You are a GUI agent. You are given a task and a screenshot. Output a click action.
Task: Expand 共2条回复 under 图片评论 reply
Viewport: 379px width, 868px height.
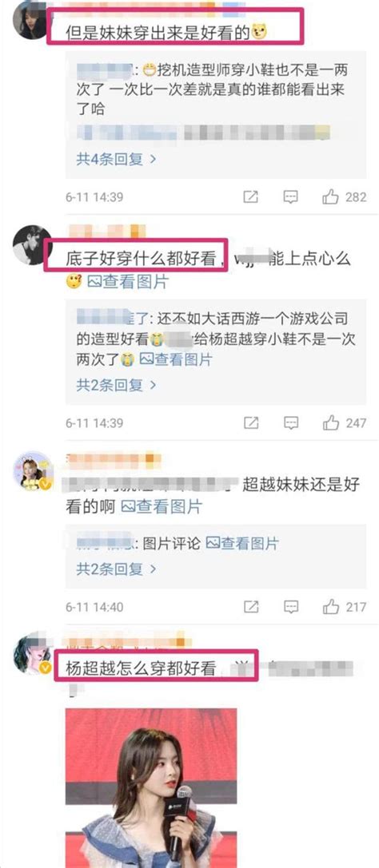[x=117, y=569]
